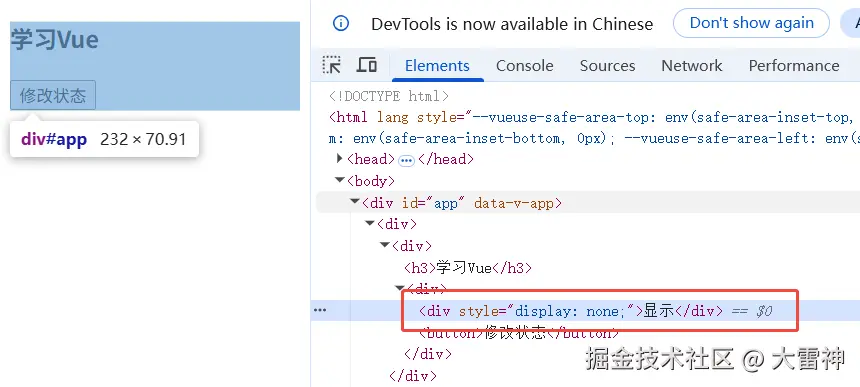Collapse the div id="app" node
This screenshot has width=860, height=387.
(x=355, y=202)
